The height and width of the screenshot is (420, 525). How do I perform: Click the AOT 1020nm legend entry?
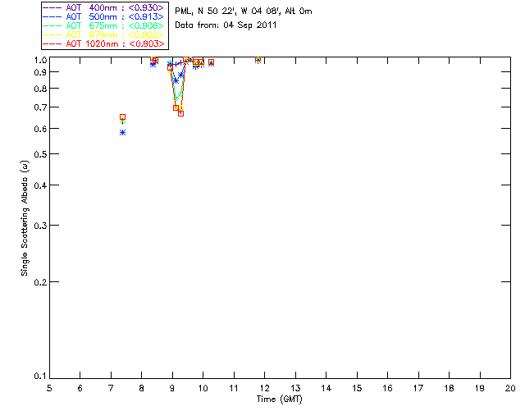103,43
